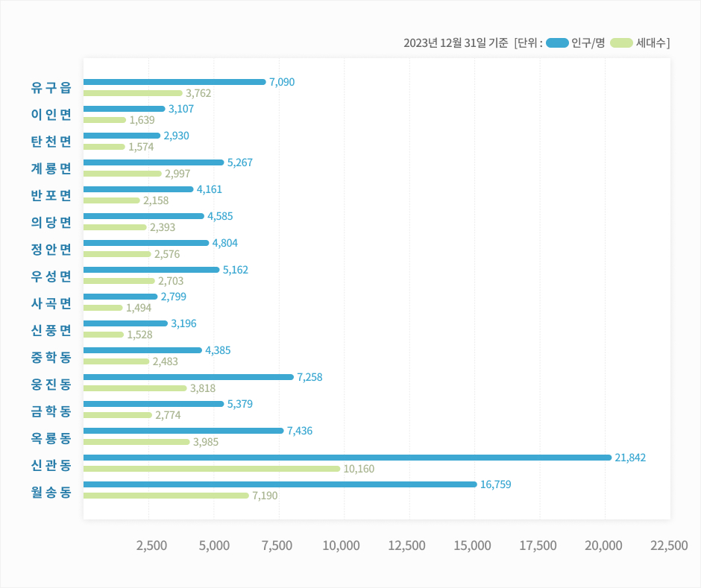Screen dimensions: 701x588
Task: Select the 웅진동 blue population bar
Action: click(x=188, y=377)
